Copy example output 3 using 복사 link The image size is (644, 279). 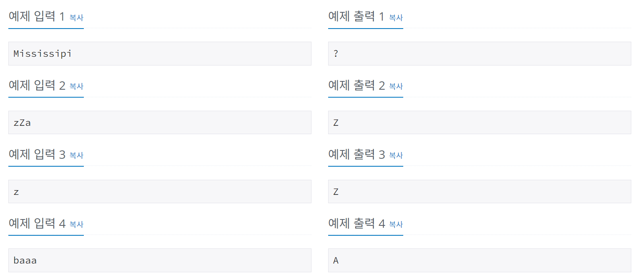coord(396,156)
